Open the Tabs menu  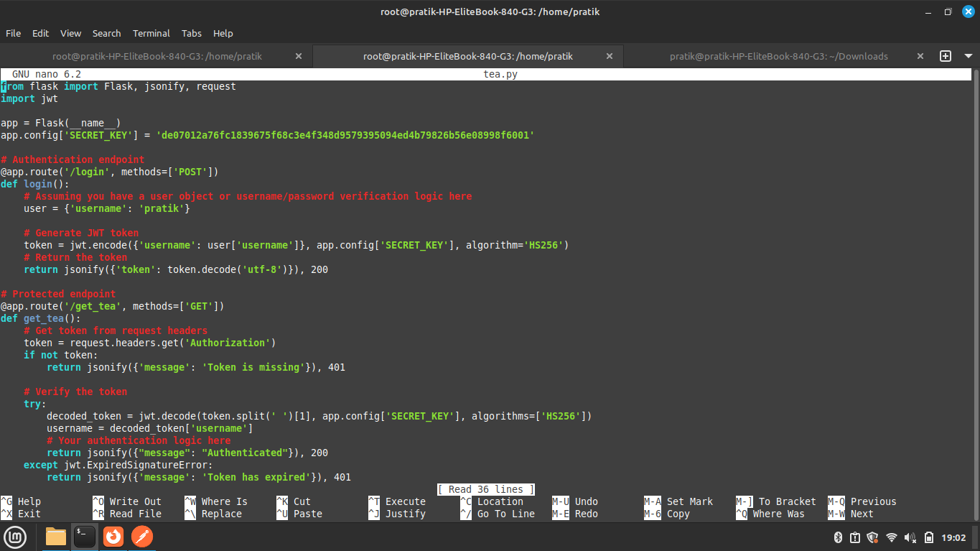pyautogui.click(x=192, y=33)
